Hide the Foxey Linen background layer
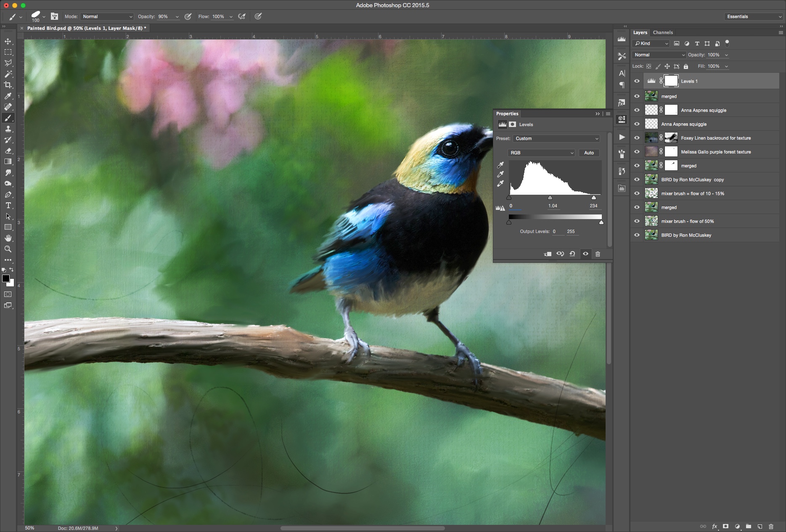786x532 pixels. (x=637, y=138)
